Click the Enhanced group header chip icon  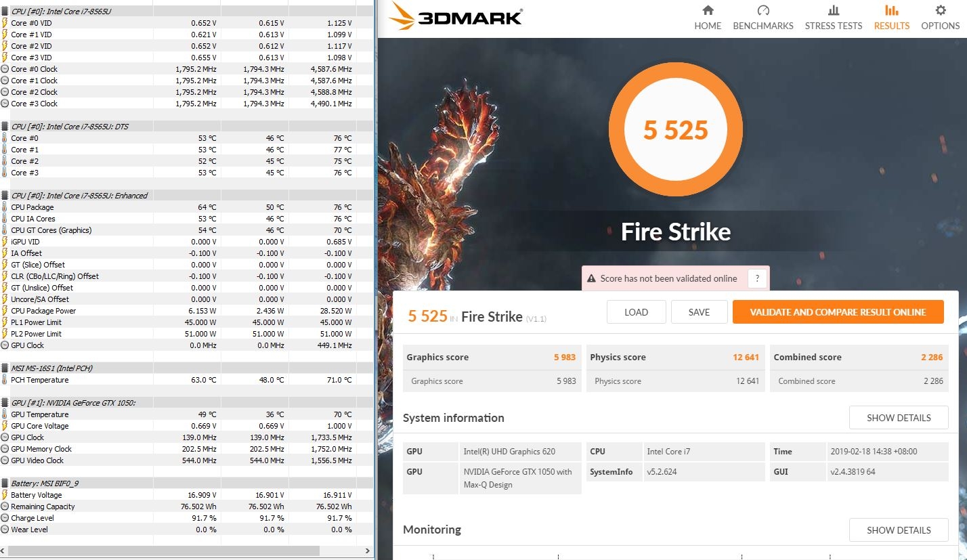(x=5, y=196)
